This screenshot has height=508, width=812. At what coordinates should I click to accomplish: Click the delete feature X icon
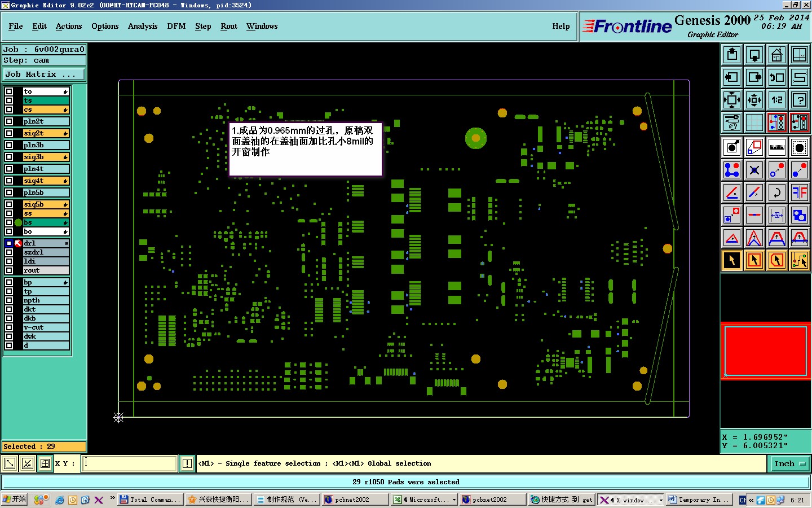[x=754, y=170]
